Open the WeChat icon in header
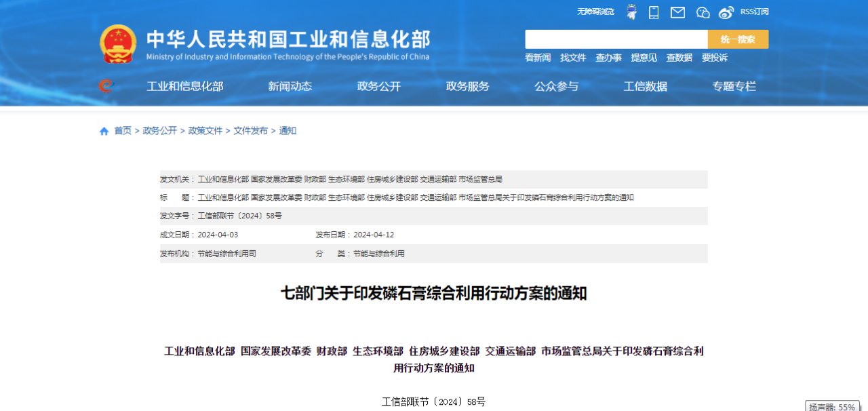Viewport: 868px width, 411px height. [703, 12]
